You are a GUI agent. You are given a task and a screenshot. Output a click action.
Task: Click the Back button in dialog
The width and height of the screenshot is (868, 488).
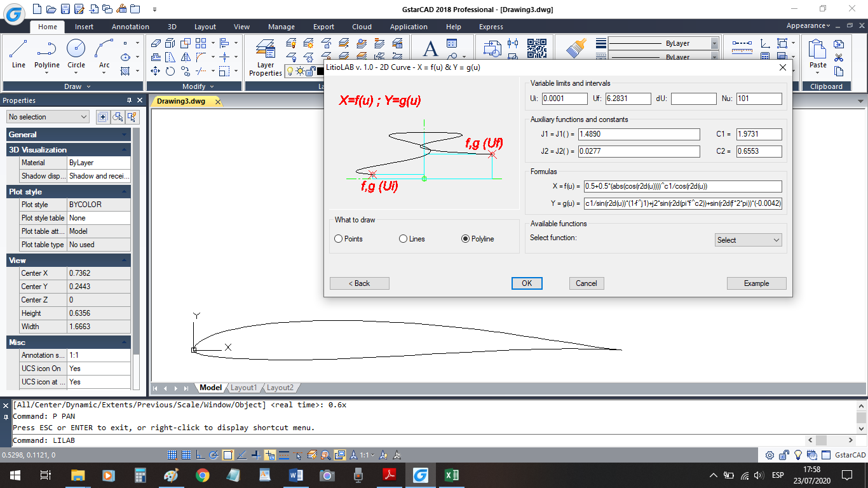coord(359,283)
